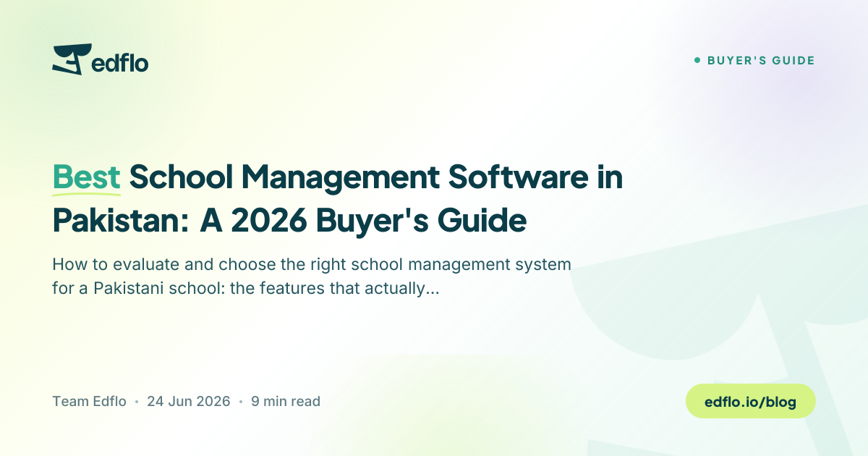Click the description line starting "for a Pakistani school"

(x=246, y=289)
